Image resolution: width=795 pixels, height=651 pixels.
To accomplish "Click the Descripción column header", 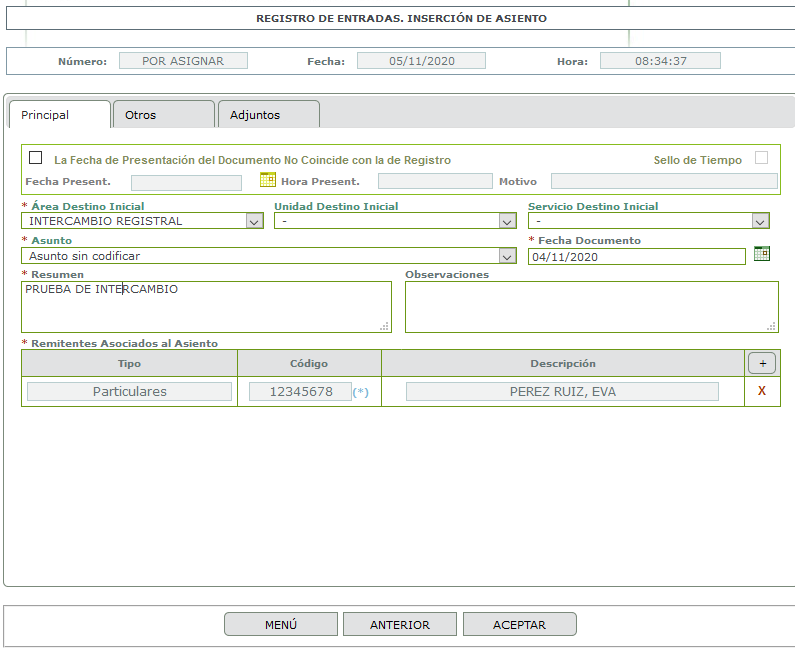I will pos(563,363).
